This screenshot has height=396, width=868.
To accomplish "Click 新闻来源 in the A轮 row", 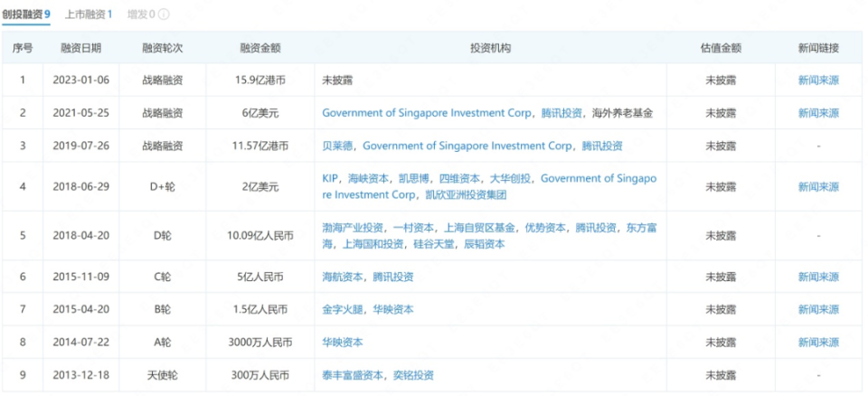I will 818,343.
